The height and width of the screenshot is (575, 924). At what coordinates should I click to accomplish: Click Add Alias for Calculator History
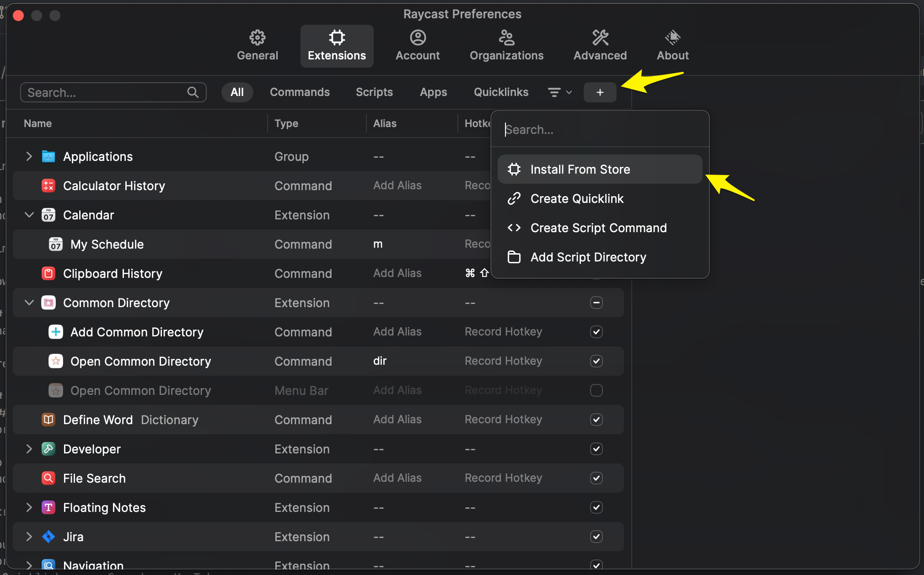397,186
